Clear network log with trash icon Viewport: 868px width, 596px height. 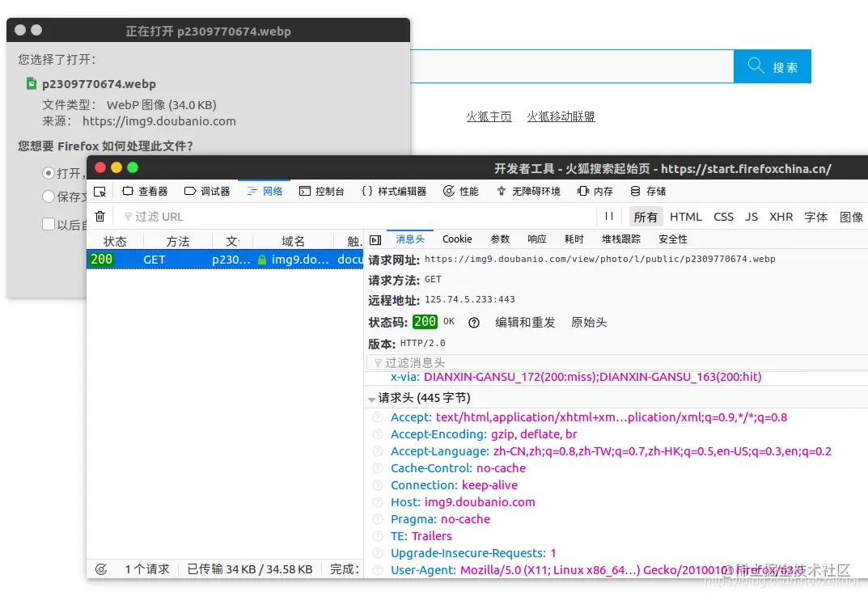coord(100,217)
